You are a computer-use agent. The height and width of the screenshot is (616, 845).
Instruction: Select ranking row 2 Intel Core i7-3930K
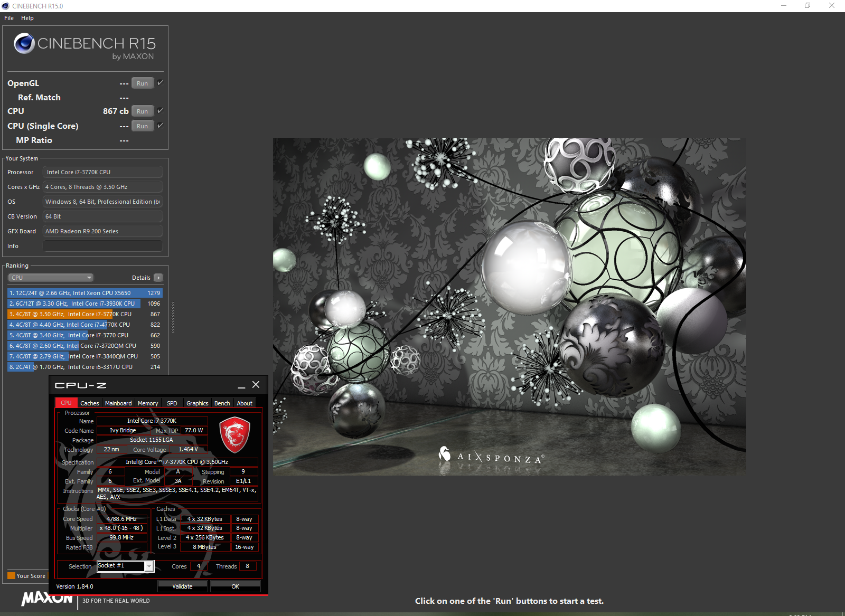tap(85, 304)
